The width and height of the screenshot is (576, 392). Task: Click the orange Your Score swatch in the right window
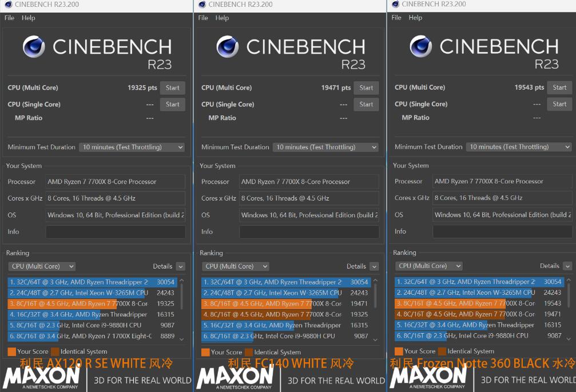399,351
